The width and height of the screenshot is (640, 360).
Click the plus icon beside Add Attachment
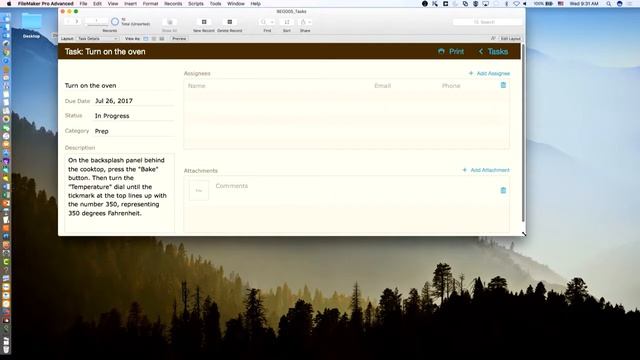click(x=464, y=170)
